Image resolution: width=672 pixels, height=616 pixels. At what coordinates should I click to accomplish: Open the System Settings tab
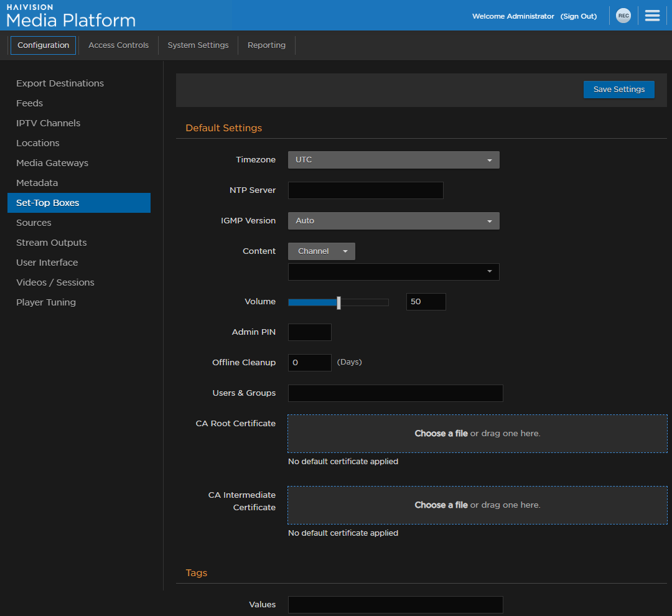pyautogui.click(x=198, y=45)
